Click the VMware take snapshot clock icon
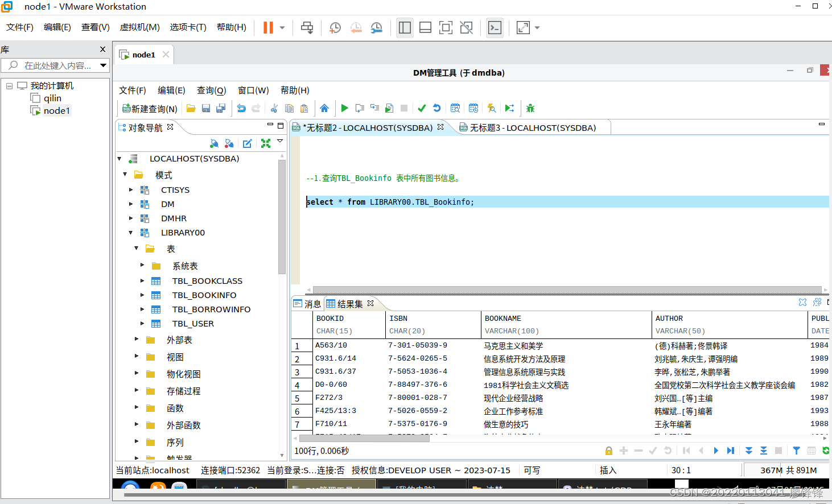The height and width of the screenshot is (504, 832). [x=335, y=27]
